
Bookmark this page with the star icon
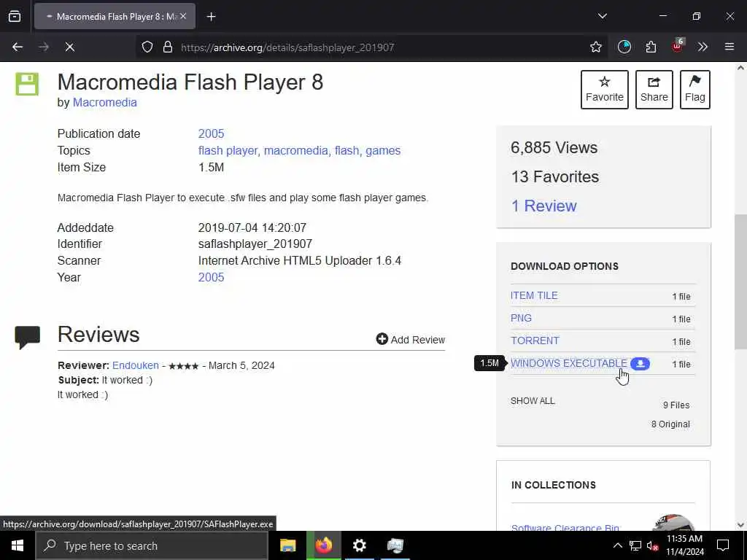coord(595,47)
